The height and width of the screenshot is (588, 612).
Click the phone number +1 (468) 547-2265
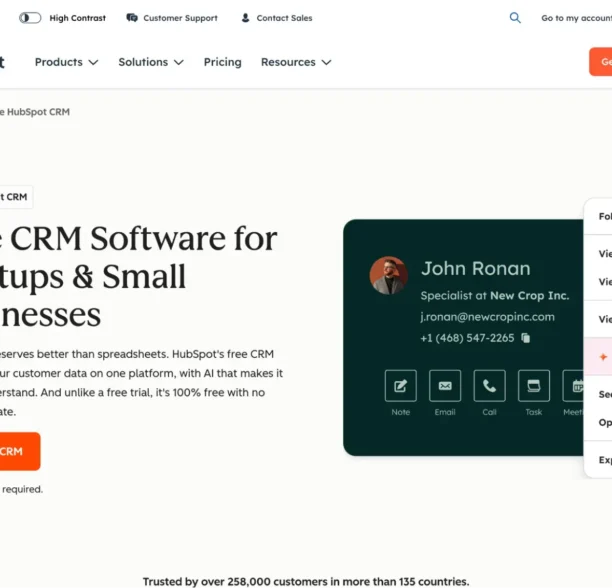point(467,338)
